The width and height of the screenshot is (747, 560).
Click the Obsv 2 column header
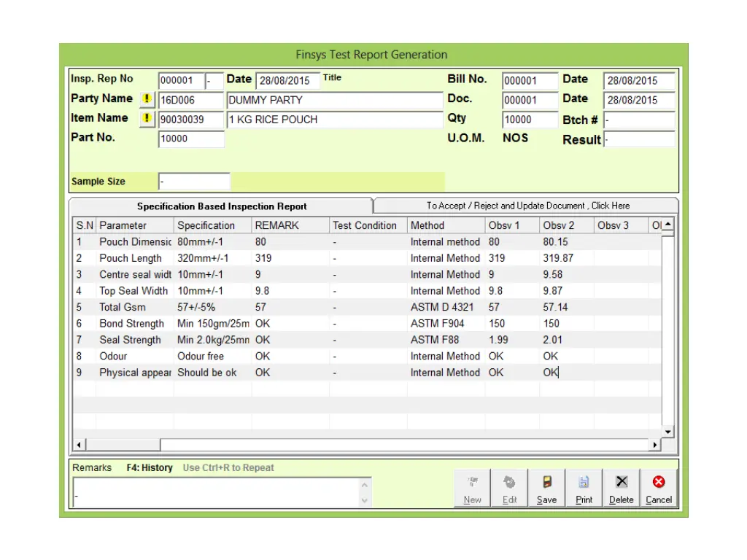[x=566, y=225]
